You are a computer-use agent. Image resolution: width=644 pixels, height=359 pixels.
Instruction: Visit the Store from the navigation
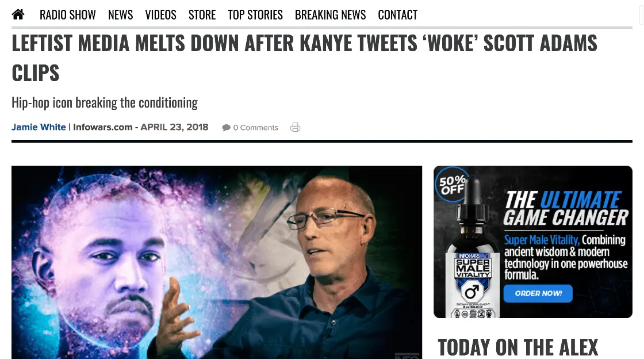point(202,15)
